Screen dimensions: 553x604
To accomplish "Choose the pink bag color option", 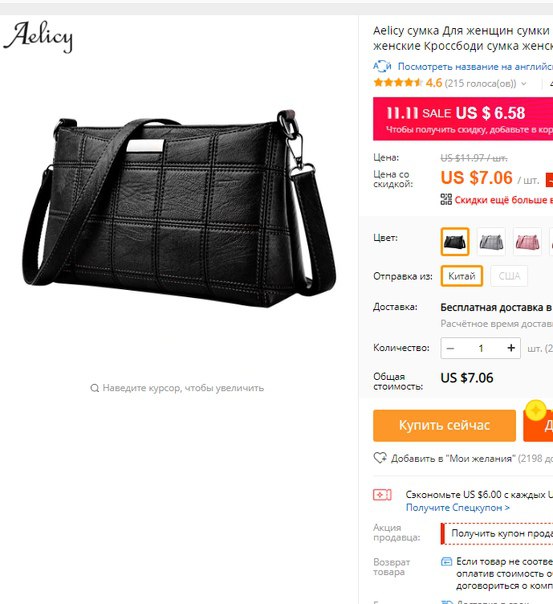I will click(x=527, y=242).
